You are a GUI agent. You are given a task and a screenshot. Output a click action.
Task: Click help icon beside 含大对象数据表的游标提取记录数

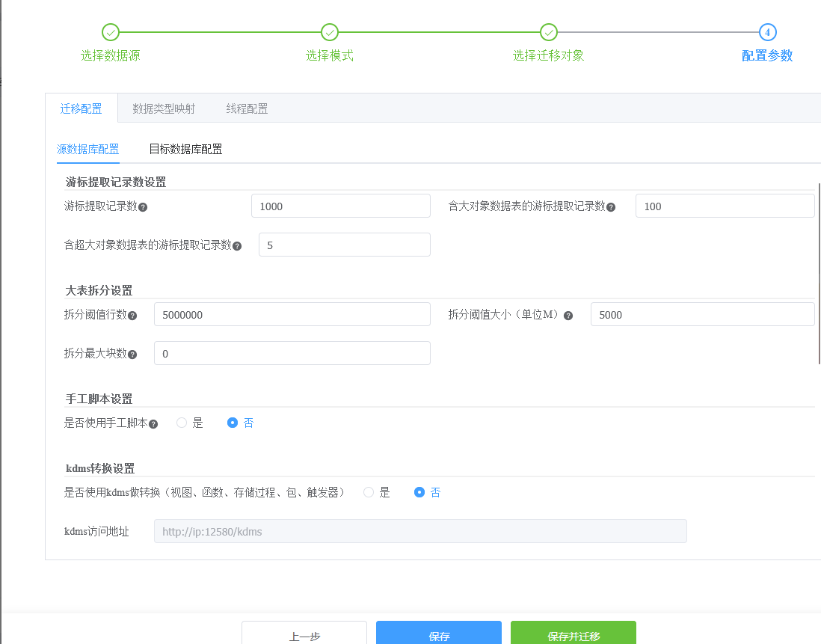click(x=610, y=207)
